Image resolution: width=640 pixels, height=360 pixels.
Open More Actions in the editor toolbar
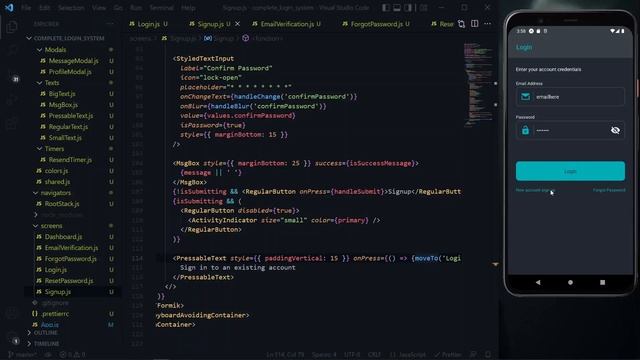(x=487, y=24)
